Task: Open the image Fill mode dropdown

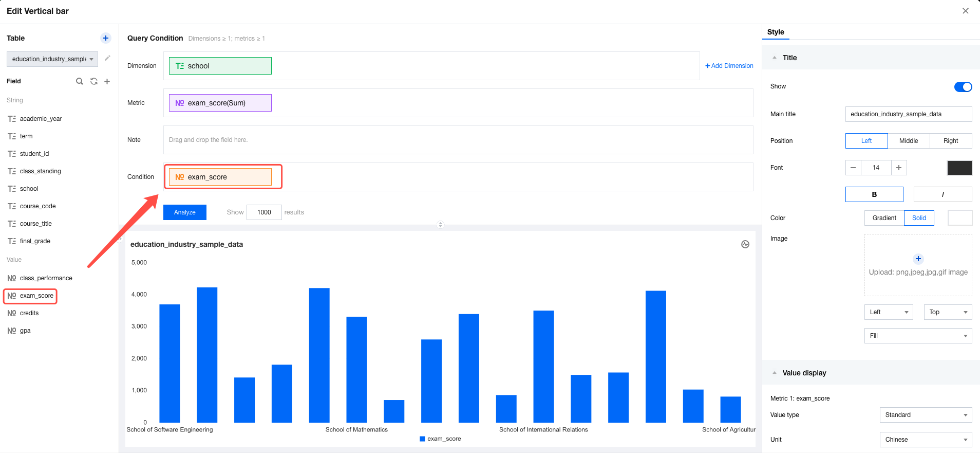Action: 918,336
